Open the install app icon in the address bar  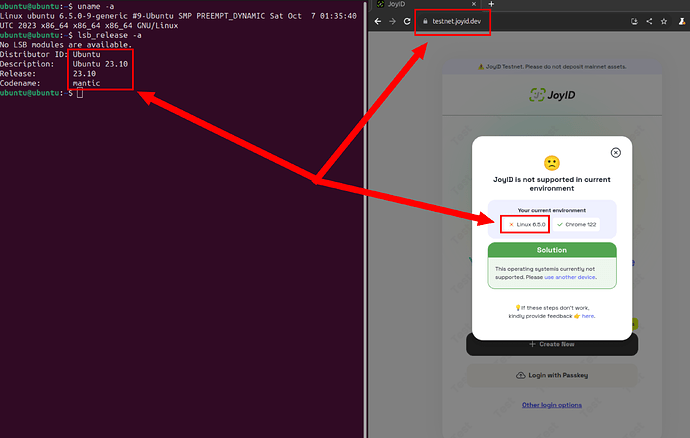634,21
